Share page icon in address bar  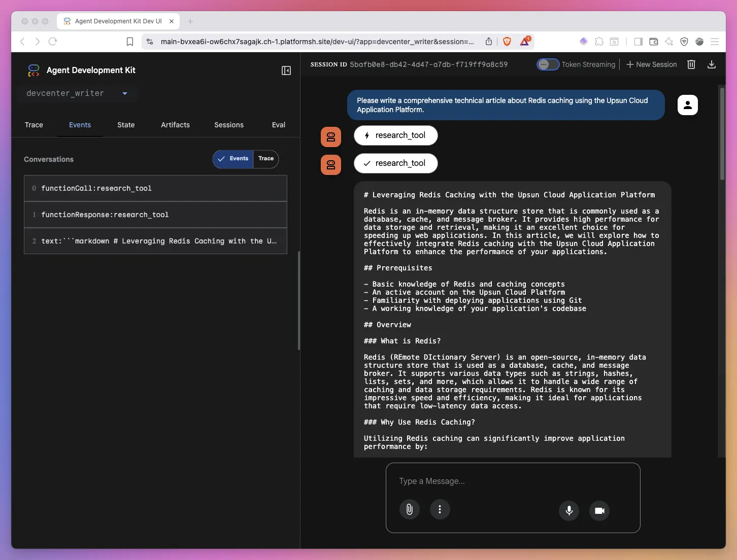(x=489, y=42)
